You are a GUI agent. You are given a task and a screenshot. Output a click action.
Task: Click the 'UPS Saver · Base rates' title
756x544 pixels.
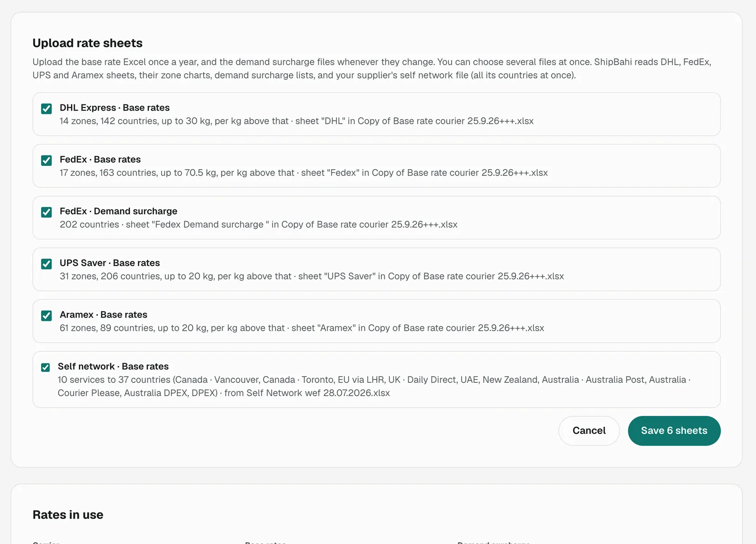click(110, 263)
